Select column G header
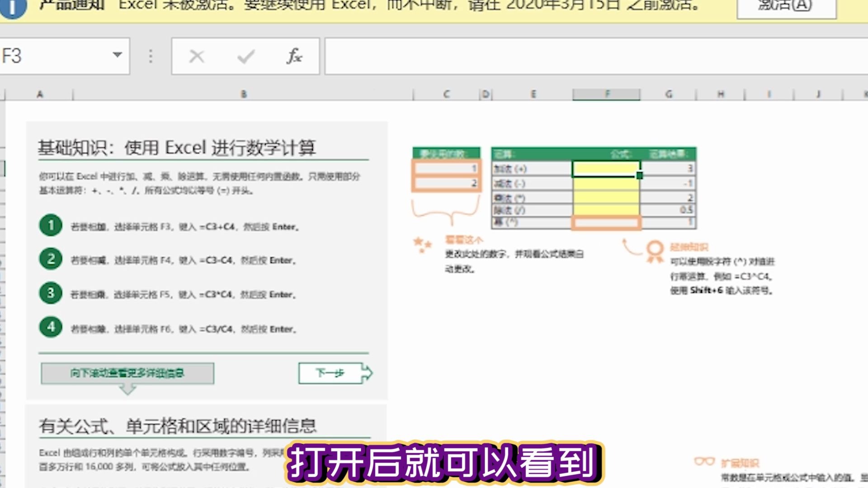The height and width of the screenshot is (488, 868). [668, 94]
